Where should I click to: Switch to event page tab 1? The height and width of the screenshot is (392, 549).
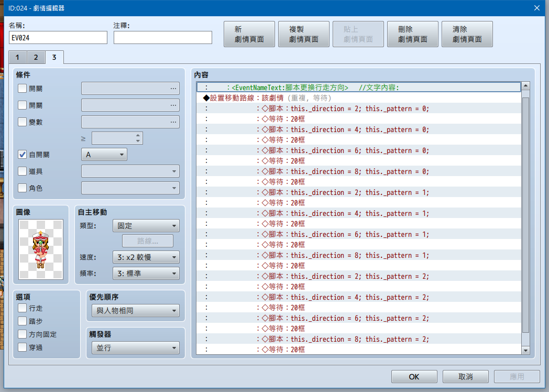[x=17, y=57]
